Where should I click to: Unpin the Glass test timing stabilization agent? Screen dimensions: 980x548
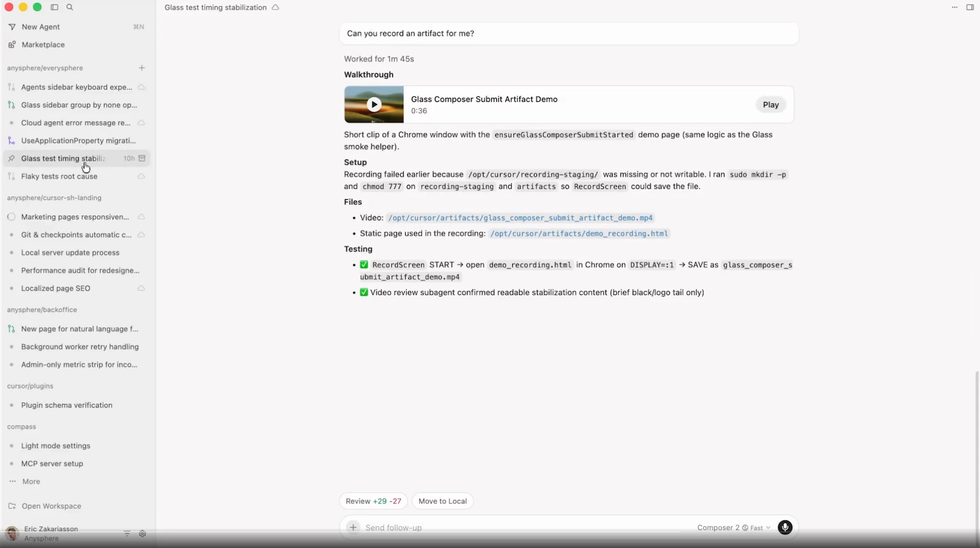(11, 158)
